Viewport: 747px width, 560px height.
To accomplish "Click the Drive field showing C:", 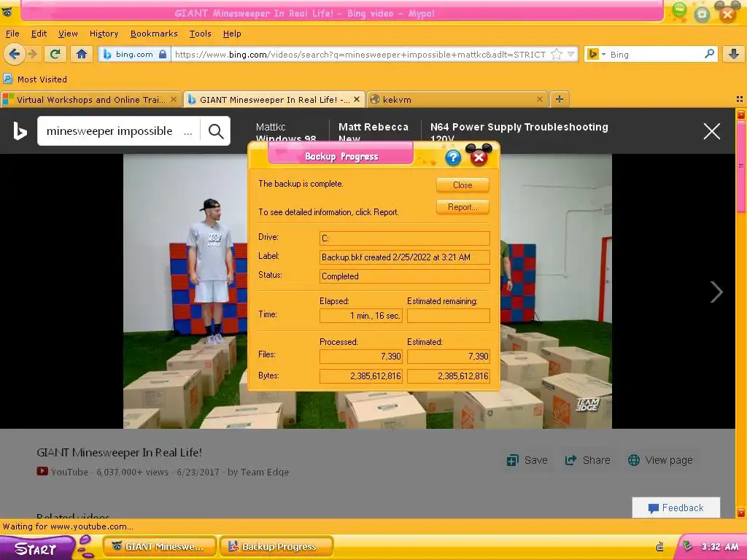I will (x=404, y=238).
